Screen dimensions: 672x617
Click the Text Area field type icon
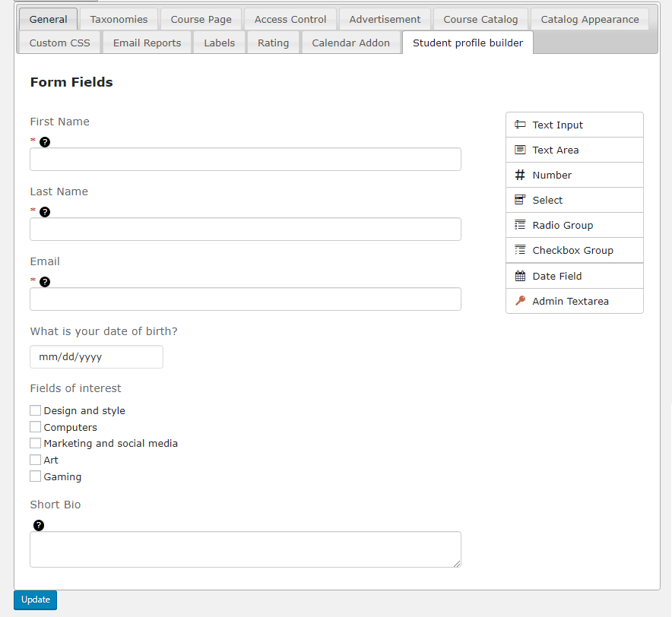(x=520, y=150)
